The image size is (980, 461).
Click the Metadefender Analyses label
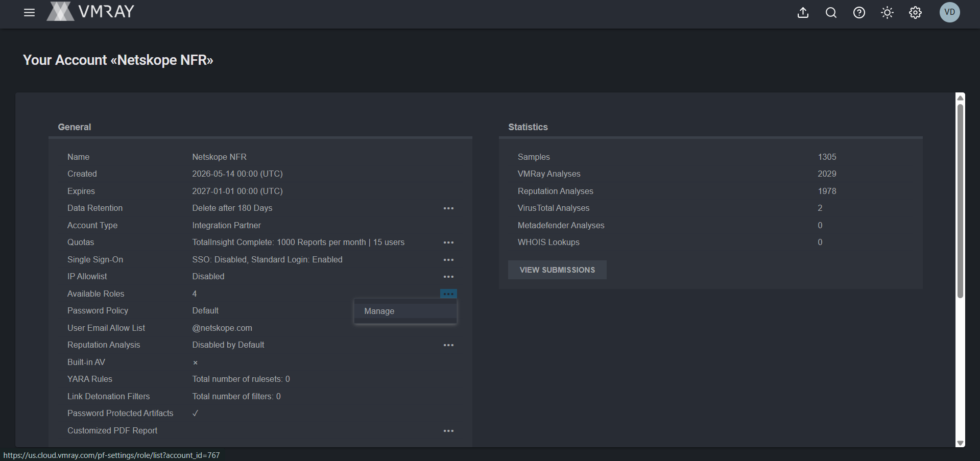561,226
